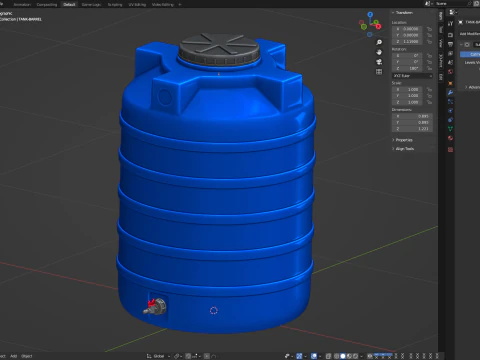480x360 pixels.
Task: Click the red X axis on navigation gizmo
Action: (x=378, y=26)
